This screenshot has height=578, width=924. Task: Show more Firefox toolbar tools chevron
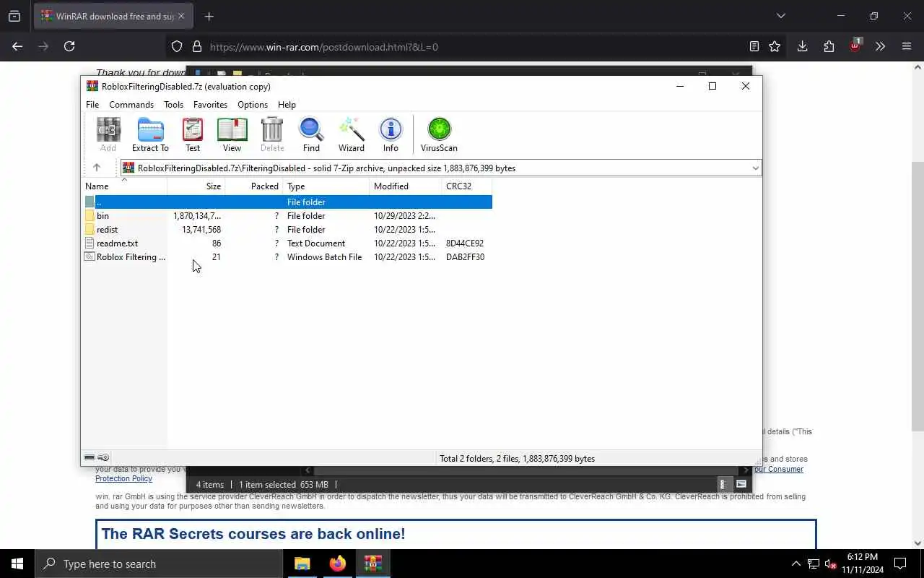point(880,46)
